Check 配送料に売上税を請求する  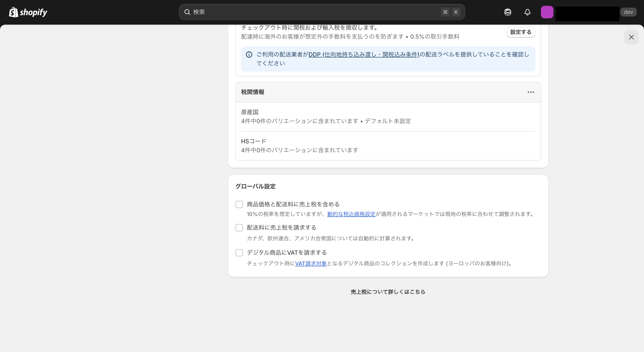[239, 227]
